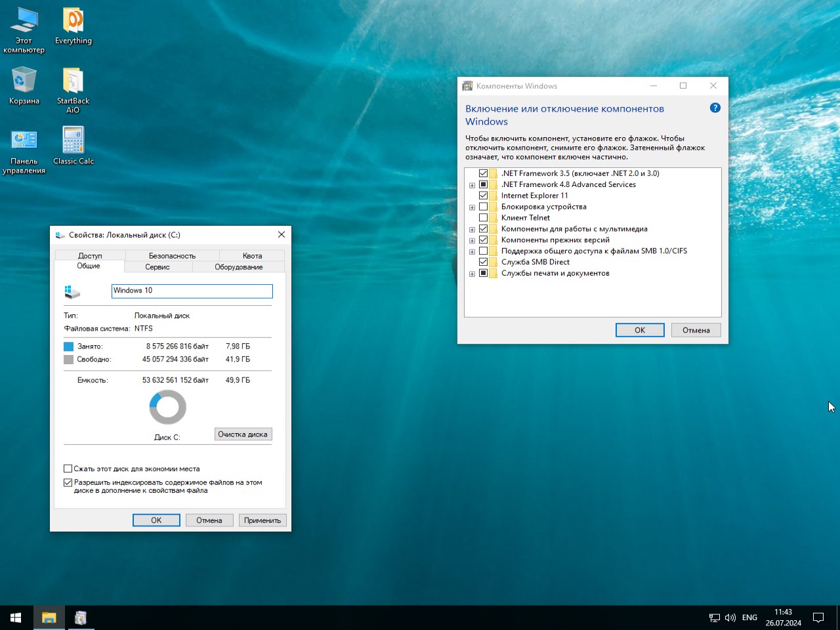Check Сжать этот диск для экономии места
Image resolution: width=840 pixels, height=630 pixels.
(68, 469)
